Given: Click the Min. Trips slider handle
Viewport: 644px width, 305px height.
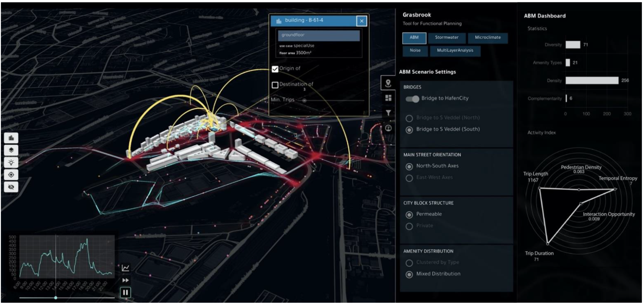Looking at the screenshot, I should (x=304, y=101).
